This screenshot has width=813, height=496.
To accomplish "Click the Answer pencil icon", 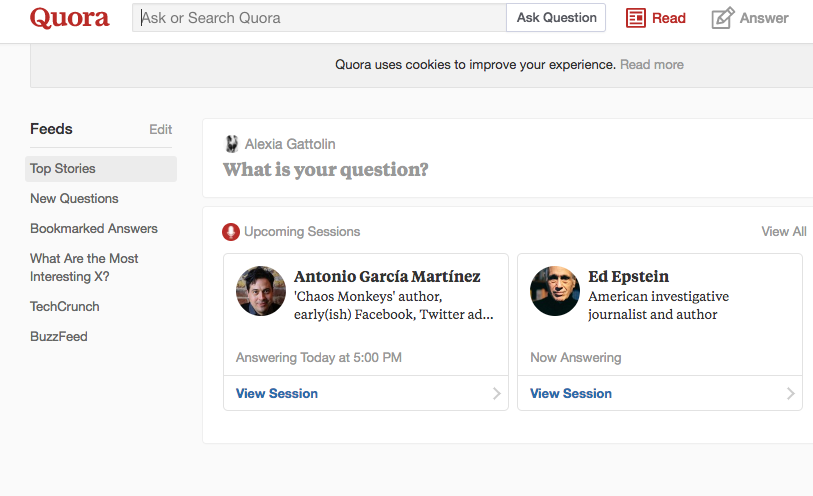I will [723, 18].
